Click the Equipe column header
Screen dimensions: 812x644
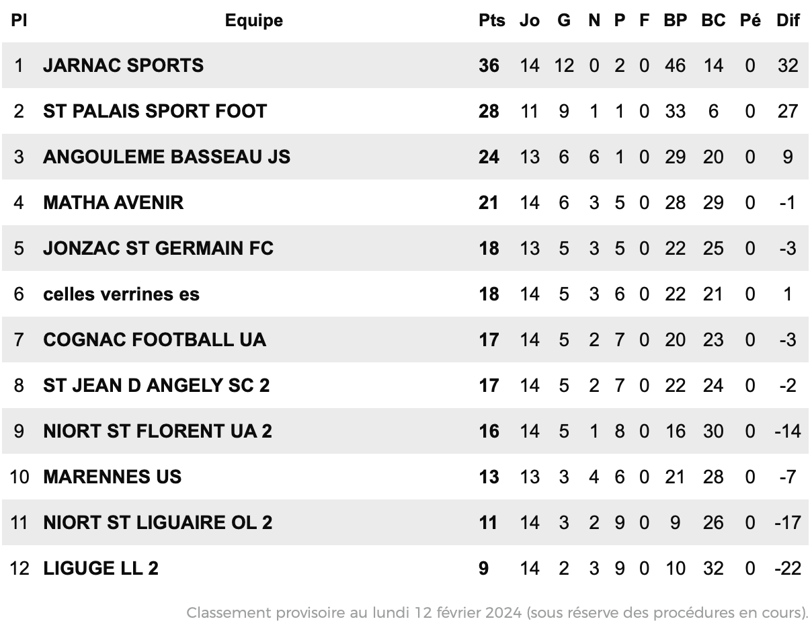254,20
